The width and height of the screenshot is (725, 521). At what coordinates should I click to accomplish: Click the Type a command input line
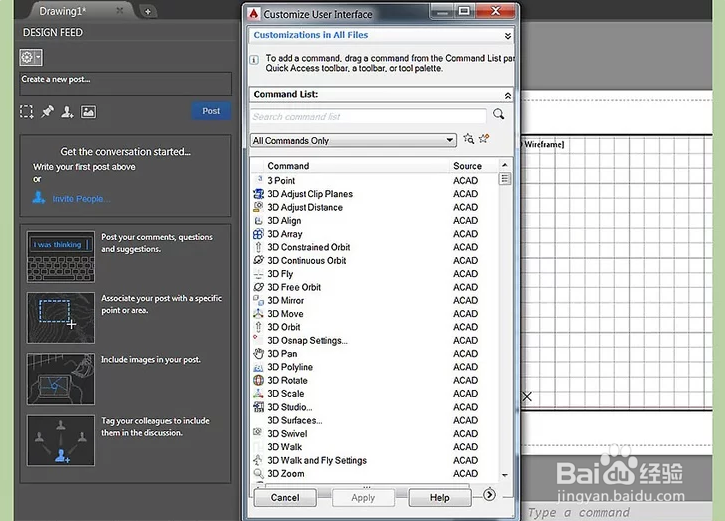coord(620,512)
